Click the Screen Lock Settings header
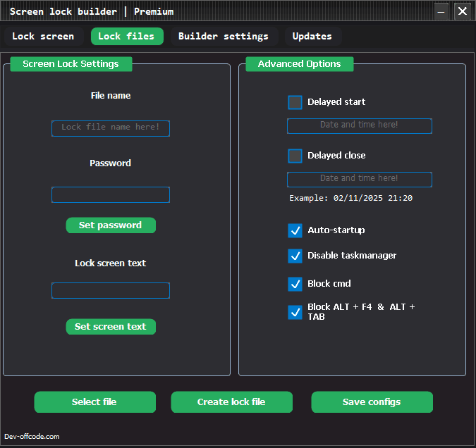The image size is (476, 448). click(71, 64)
